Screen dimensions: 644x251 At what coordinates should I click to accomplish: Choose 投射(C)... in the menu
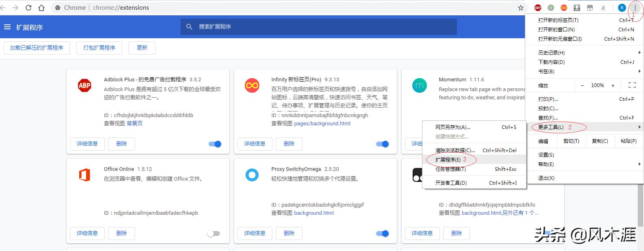(x=585, y=108)
